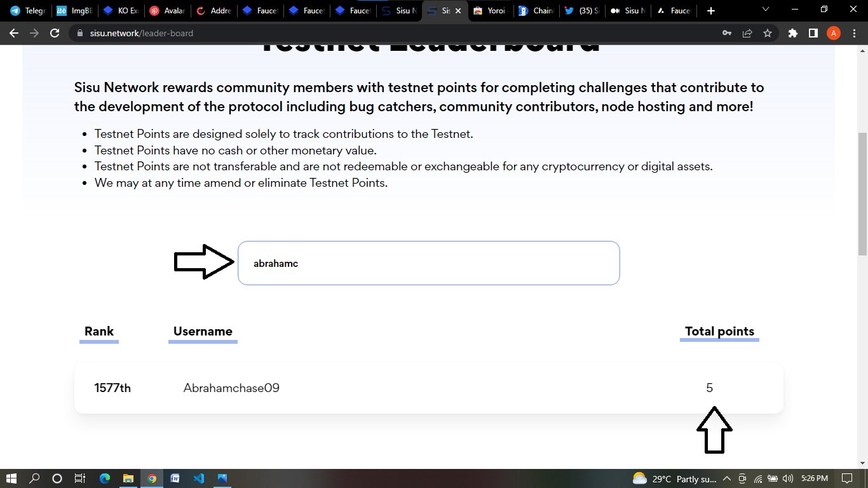Switch to the Yoroi tab

(x=491, y=11)
